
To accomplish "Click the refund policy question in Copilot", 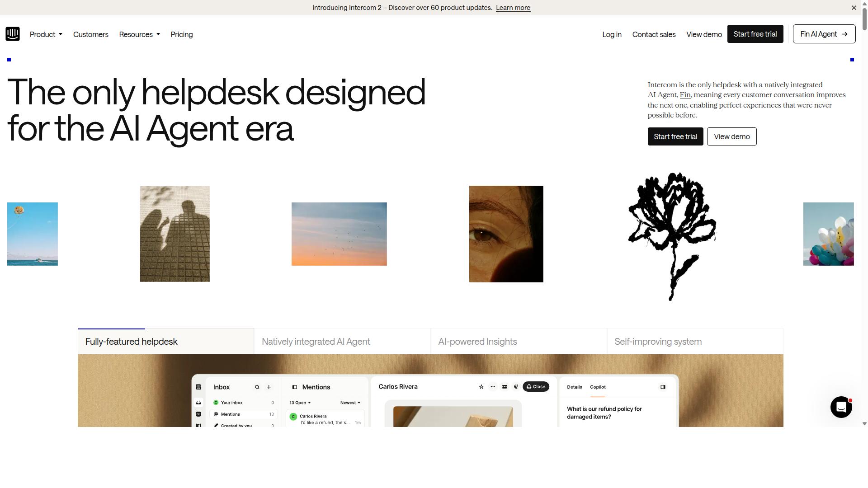I will click(x=604, y=413).
